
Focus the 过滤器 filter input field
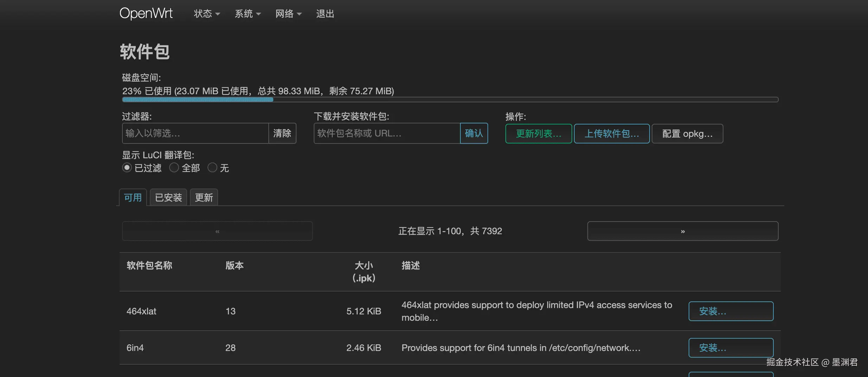196,133
